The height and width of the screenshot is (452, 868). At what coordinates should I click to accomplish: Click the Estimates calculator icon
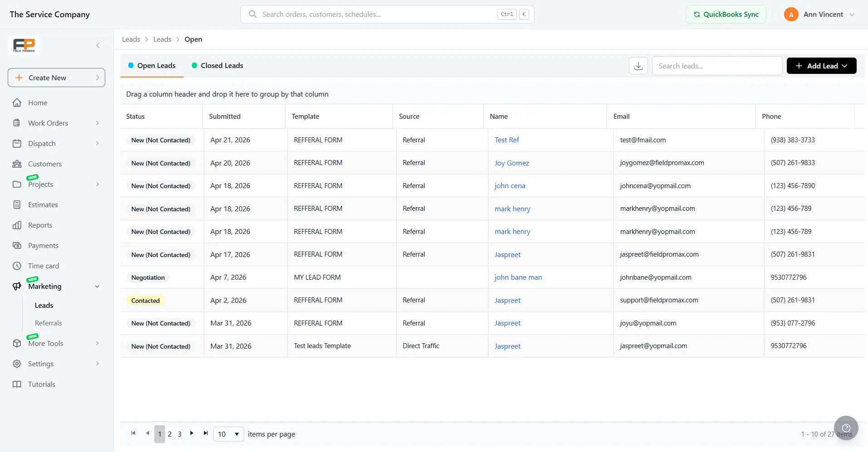point(17,204)
